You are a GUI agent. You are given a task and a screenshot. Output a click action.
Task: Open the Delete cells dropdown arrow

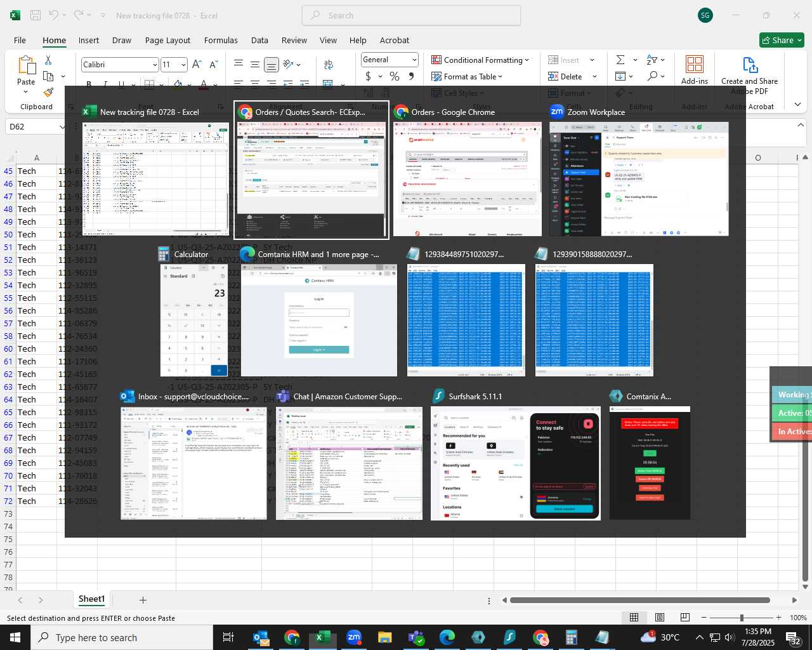coord(594,76)
